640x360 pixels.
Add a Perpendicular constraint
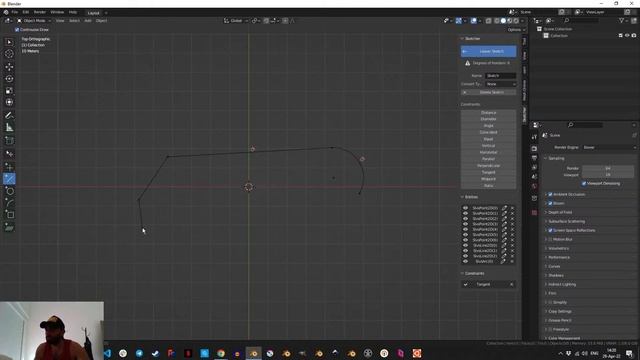point(489,166)
